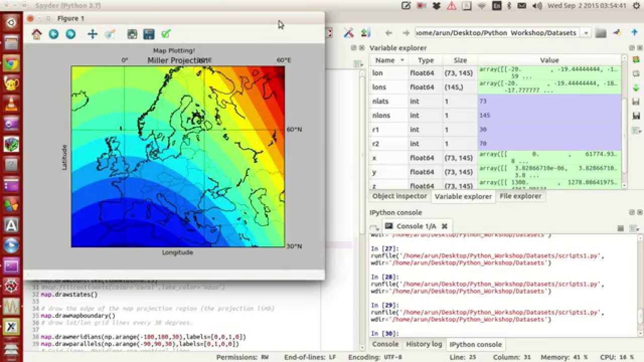644x362 pixels.
Task: Open the working directory path dropdown
Action: tap(586, 33)
